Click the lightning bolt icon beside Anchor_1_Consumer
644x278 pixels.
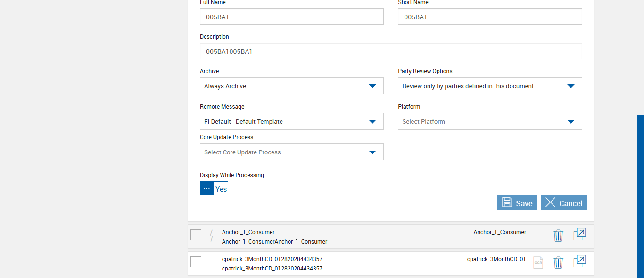pos(211,235)
